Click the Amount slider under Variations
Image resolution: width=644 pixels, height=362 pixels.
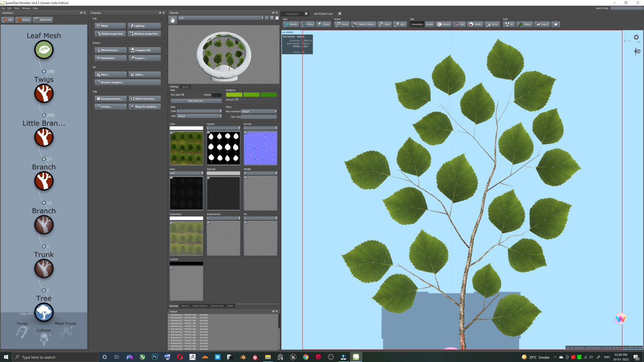pos(237,100)
